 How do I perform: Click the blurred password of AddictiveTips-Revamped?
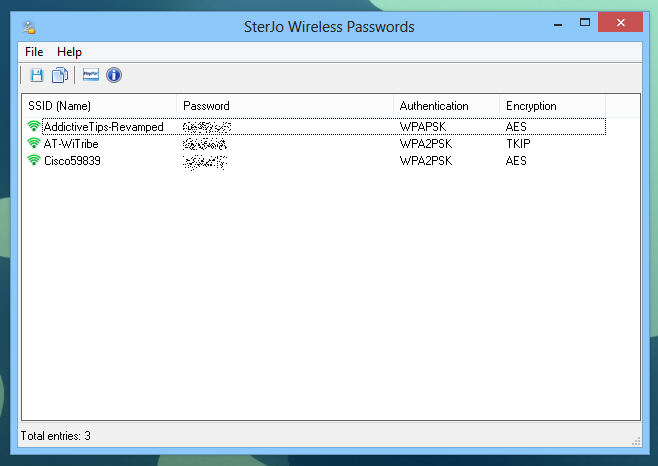click(x=207, y=127)
